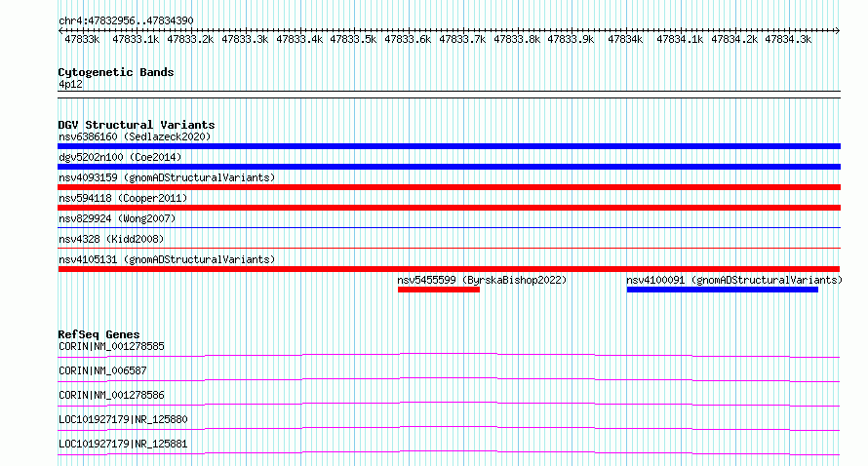Open the nsv829924 (Wong2007) variant label
Screen dimensions: 868x466
[x=117, y=218]
